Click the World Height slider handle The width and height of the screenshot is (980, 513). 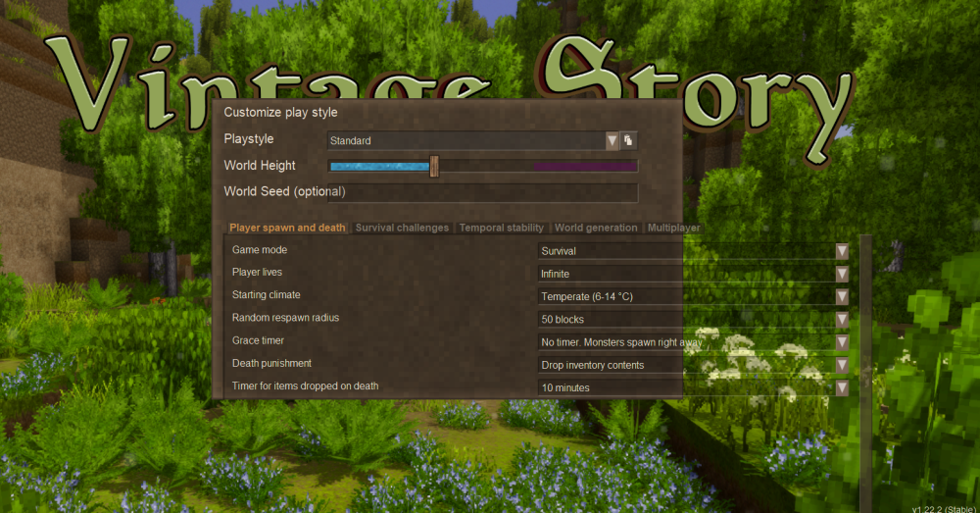click(434, 167)
